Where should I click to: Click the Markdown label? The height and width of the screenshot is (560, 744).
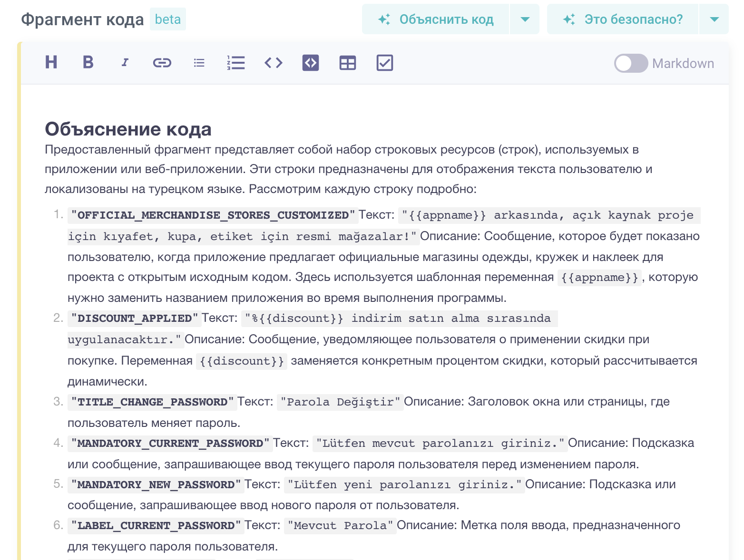pos(683,63)
